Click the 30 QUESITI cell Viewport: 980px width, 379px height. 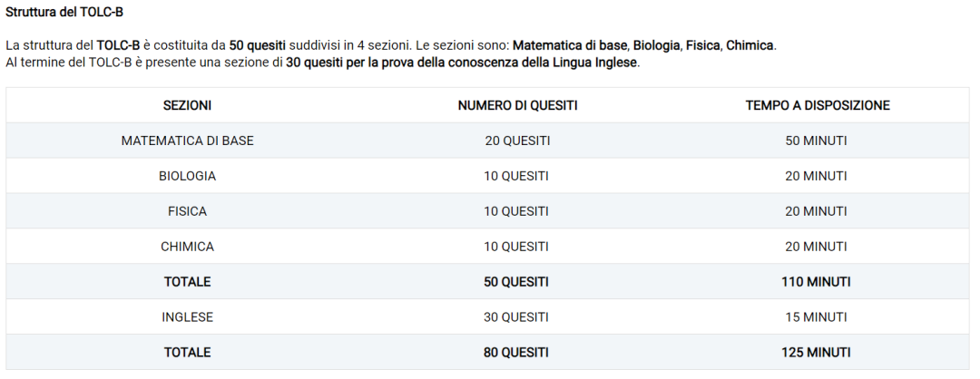(x=517, y=317)
